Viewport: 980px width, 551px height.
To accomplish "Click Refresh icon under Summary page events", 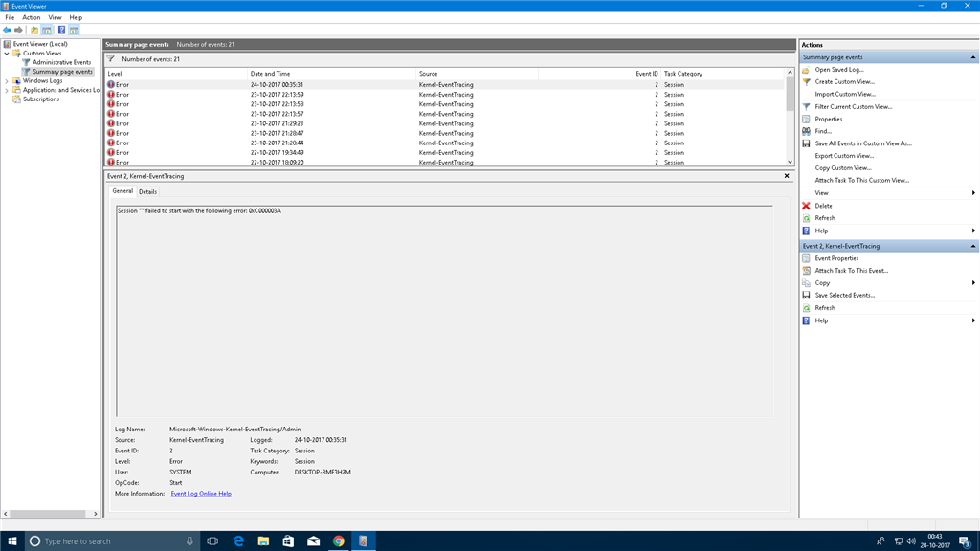I will click(x=806, y=218).
